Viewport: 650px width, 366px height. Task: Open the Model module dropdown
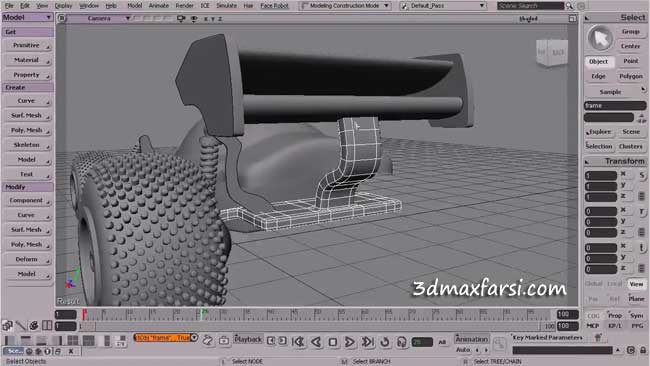(x=27, y=17)
